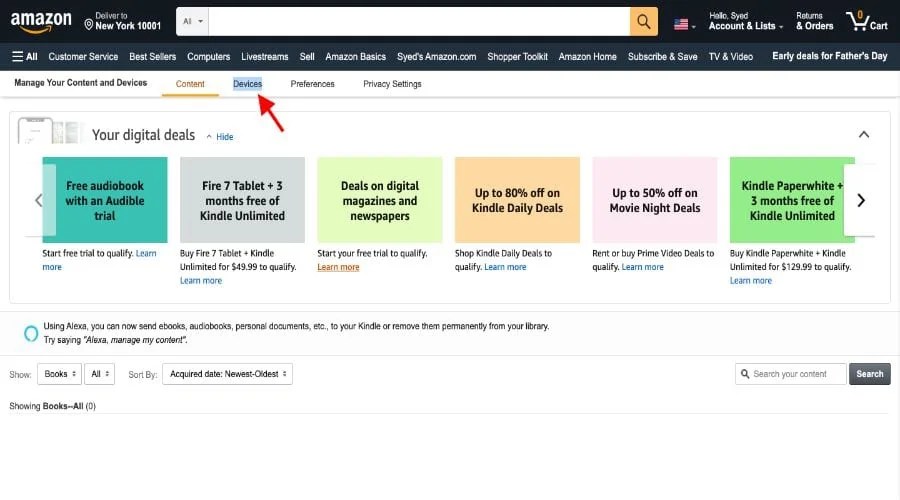
Task: Open the All filter dropdown next to Books
Action: click(x=100, y=374)
